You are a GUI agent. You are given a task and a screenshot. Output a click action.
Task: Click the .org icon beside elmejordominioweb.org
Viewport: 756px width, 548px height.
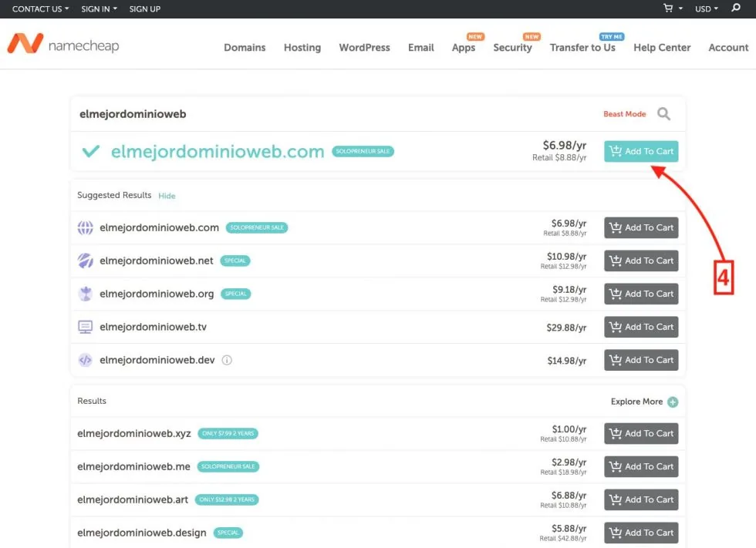point(86,294)
